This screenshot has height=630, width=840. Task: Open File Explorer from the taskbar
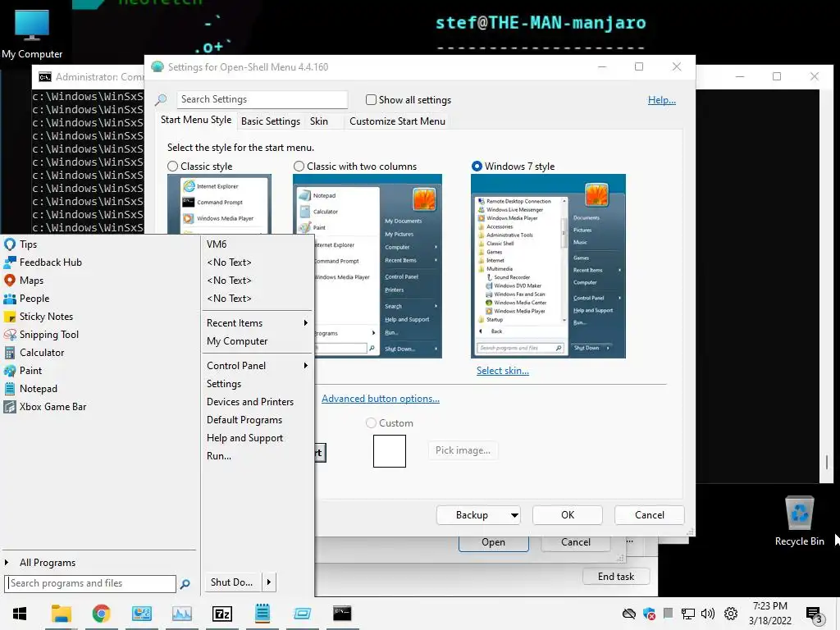click(x=61, y=614)
